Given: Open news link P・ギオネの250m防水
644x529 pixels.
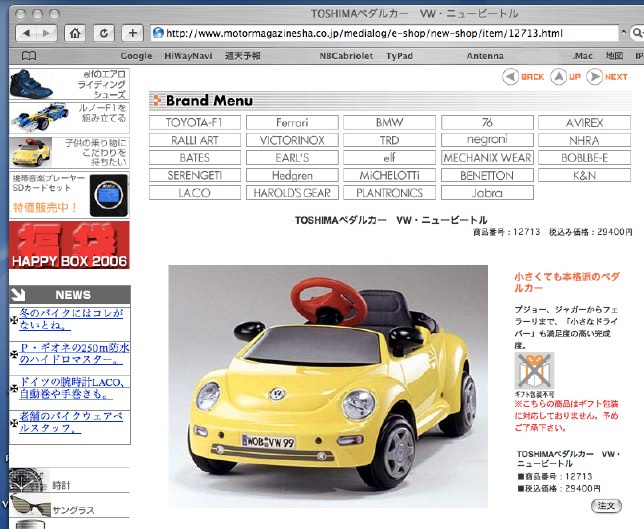Looking at the screenshot, I should point(74,354).
